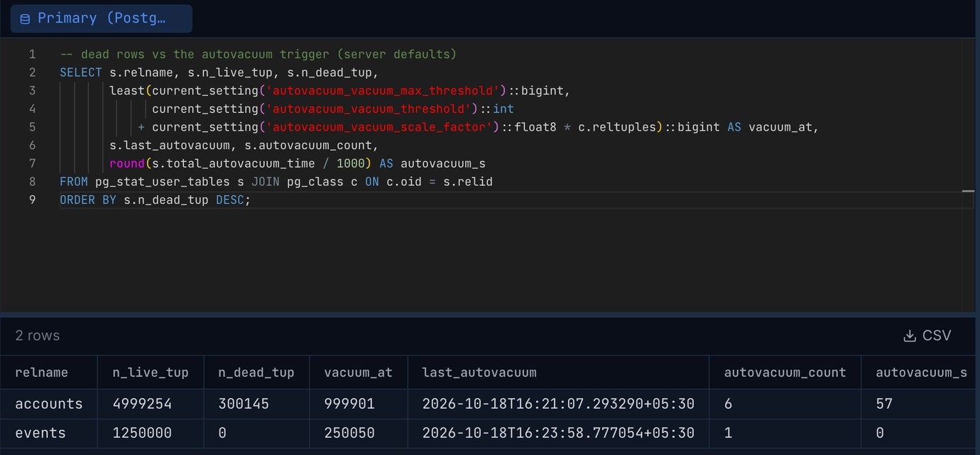Click the n_dead_tup cell for events
The width and height of the screenshot is (980, 455).
tap(256, 433)
